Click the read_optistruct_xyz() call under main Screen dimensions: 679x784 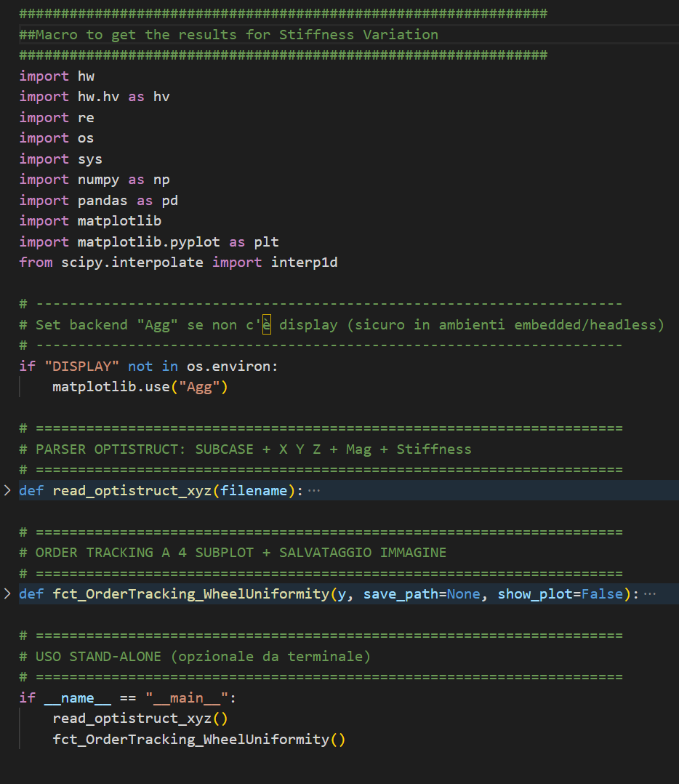coord(140,719)
